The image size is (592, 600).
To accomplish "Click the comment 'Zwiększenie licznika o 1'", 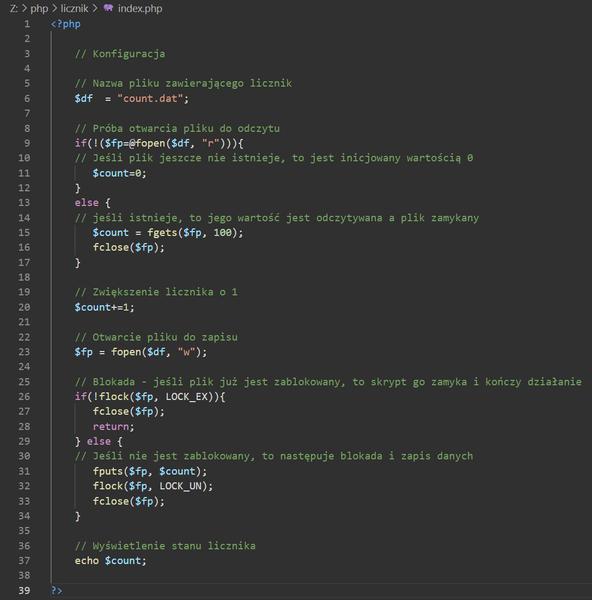I will pos(156,292).
